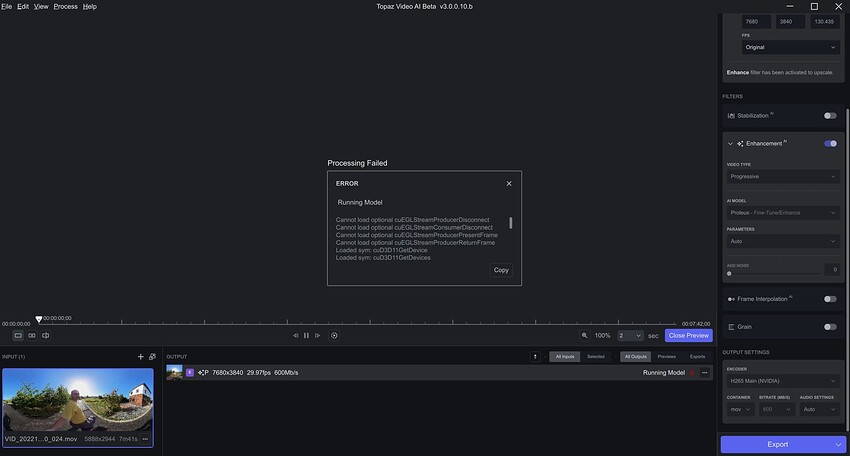This screenshot has width=850, height=456.
Task: Click the Grain filter icon
Action: [731, 327]
